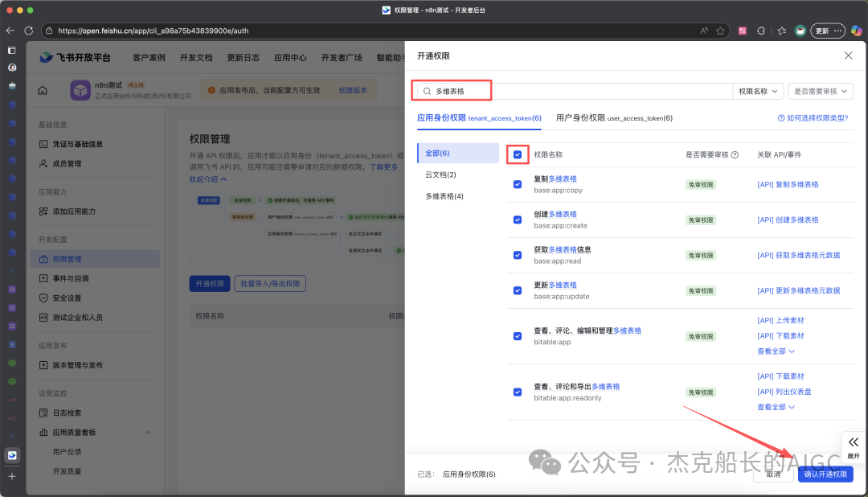Toggle the select-all permissions checkbox

pos(518,154)
